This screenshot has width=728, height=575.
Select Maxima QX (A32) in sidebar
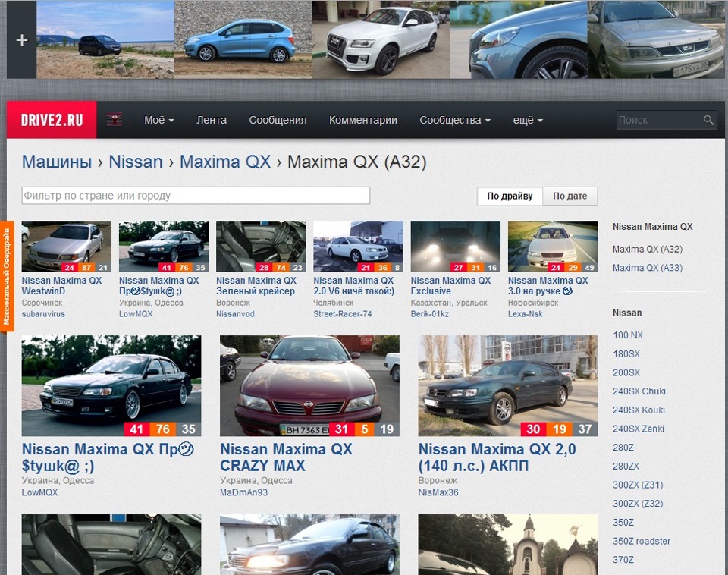pyautogui.click(x=647, y=249)
